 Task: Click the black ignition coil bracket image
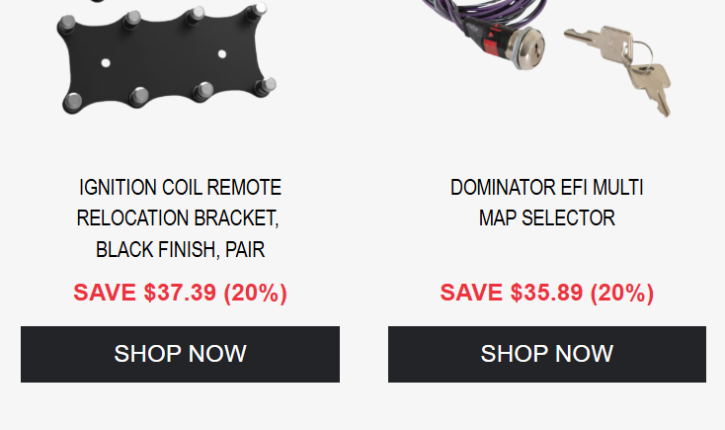165,62
